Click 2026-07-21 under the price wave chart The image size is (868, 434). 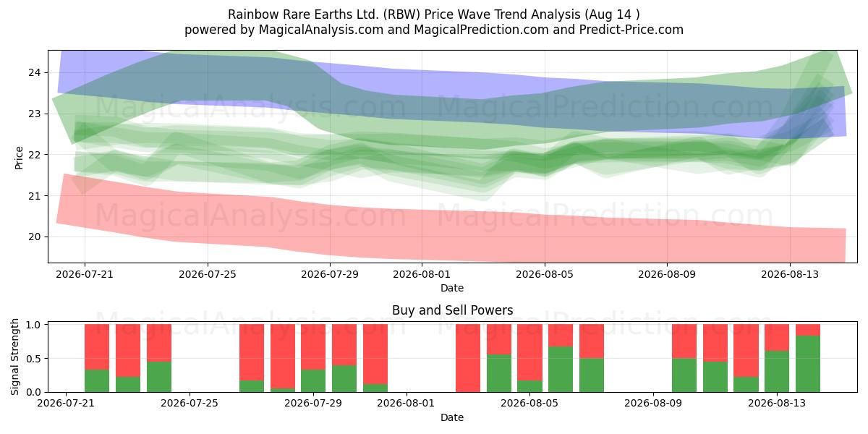click(85, 275)
